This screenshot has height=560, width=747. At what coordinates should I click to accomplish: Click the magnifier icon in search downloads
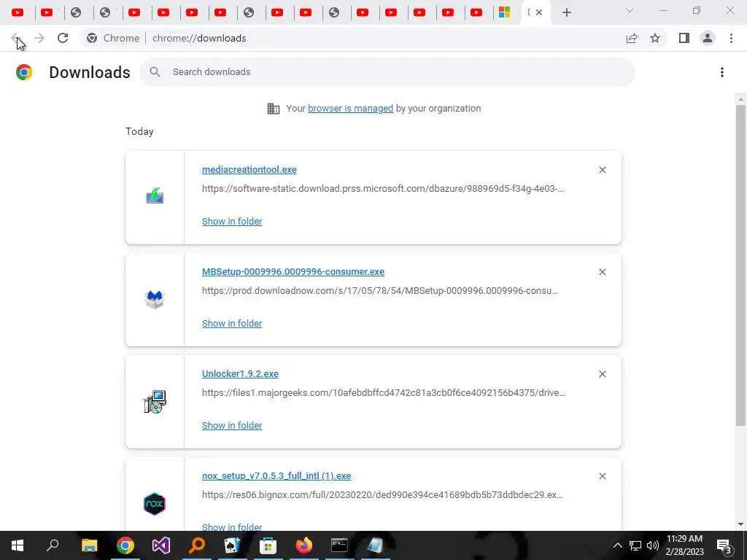tap(155, 72)
